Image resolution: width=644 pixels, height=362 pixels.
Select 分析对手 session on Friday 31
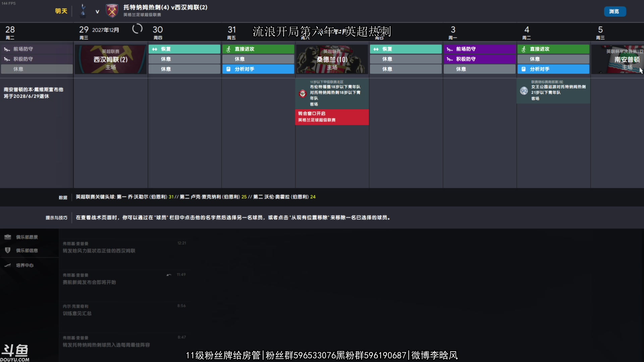(x=258, y=69)
